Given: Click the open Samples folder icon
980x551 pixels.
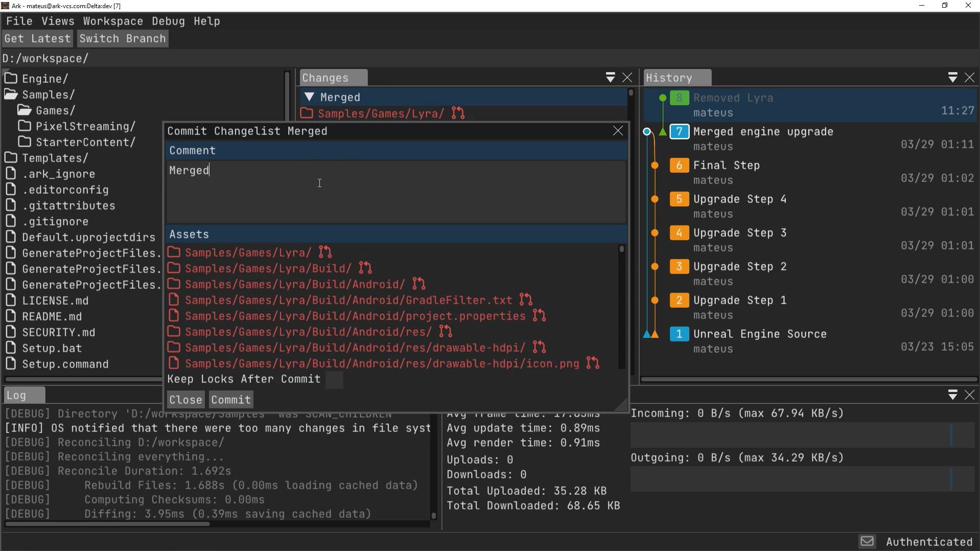Looking at the screenshot, I should click(11, 95).
